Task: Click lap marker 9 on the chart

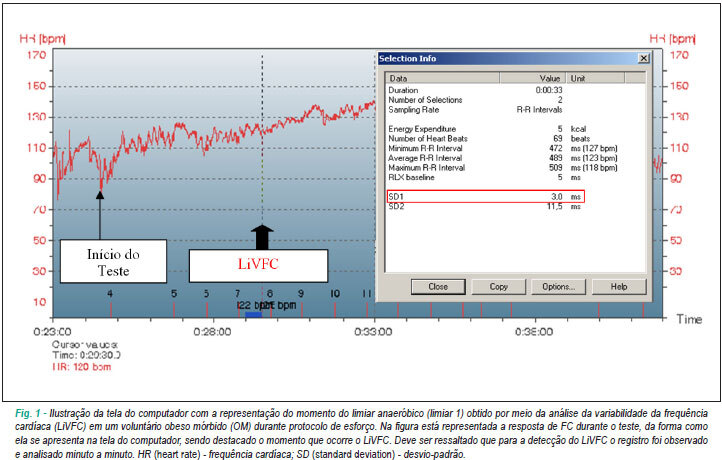Action: click(301, 293)
